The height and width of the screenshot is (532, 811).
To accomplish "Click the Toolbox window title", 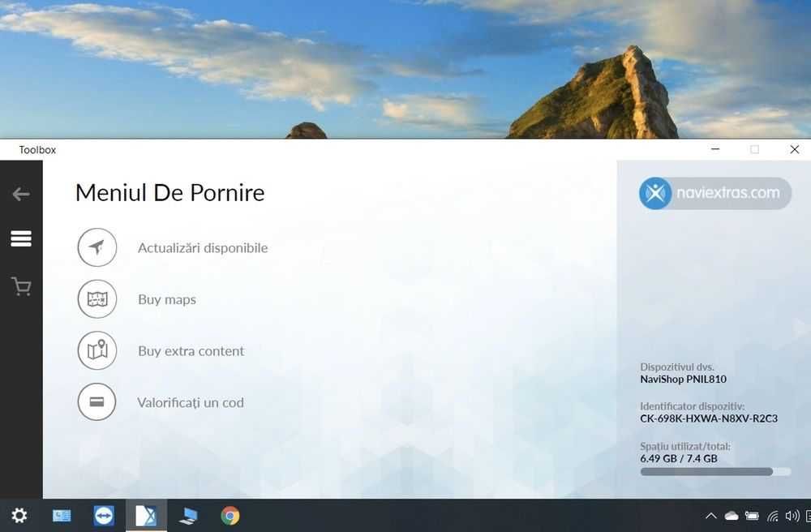I will pyautogui.click(x=37, y=150).
